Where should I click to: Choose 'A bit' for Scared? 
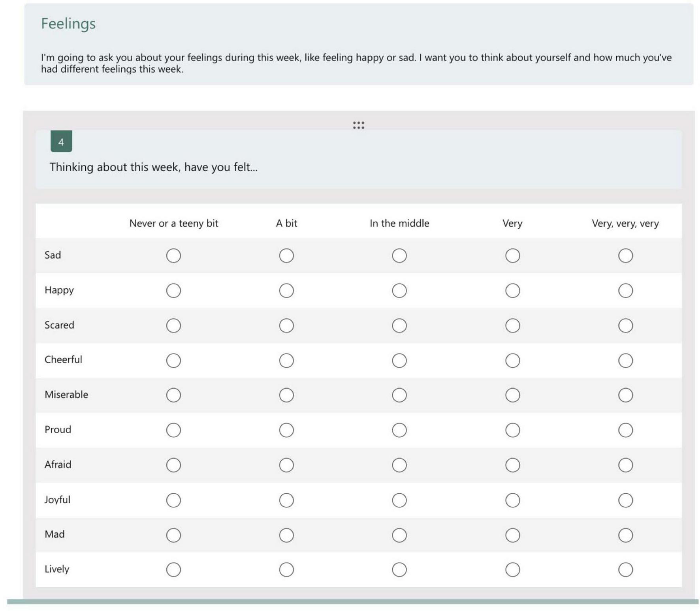click(286, 325)
